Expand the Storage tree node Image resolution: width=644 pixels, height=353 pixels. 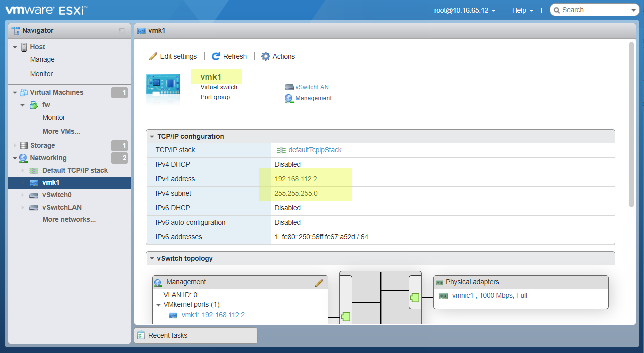pyautogui.click(x=15, y=146)
